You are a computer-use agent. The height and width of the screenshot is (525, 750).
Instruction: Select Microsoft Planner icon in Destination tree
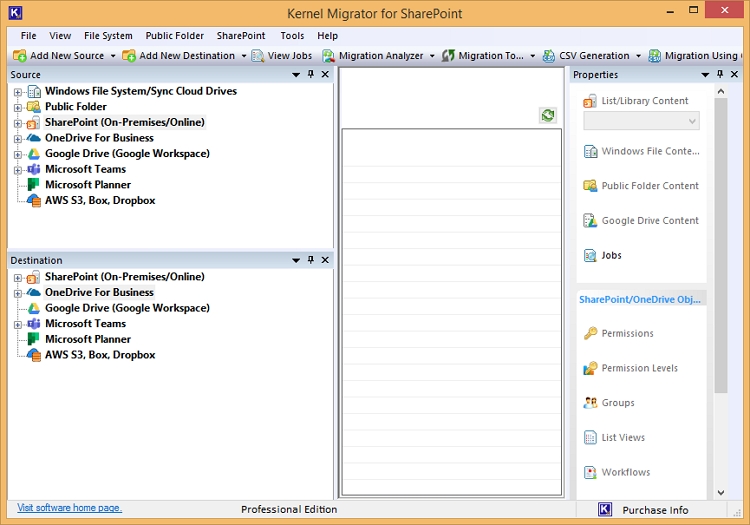[33, 339]
